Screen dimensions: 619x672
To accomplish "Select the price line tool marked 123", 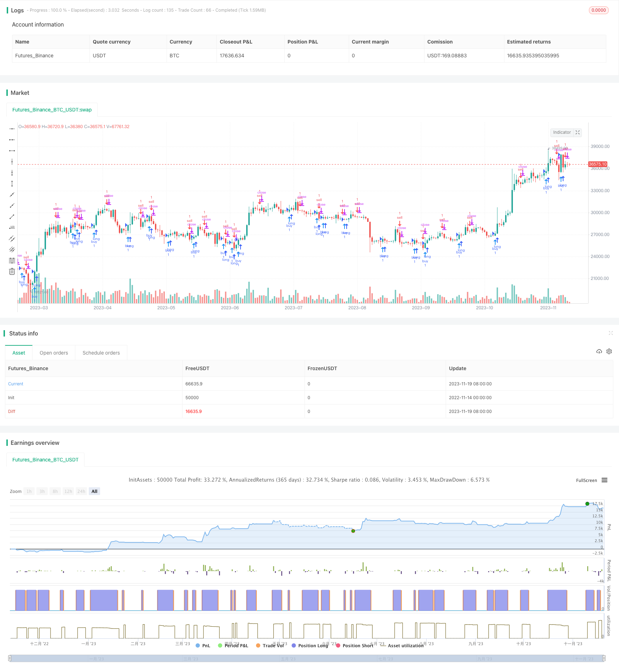I will (12, 228).
